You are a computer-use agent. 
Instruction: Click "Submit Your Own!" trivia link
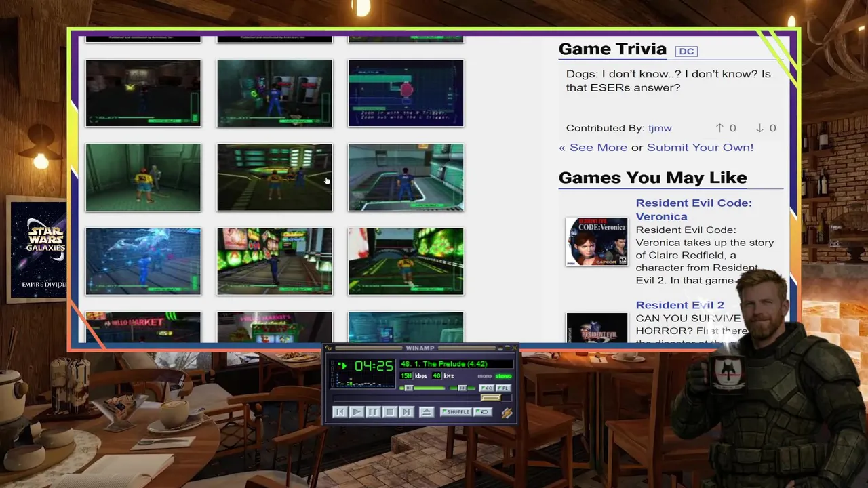[700, 147]
